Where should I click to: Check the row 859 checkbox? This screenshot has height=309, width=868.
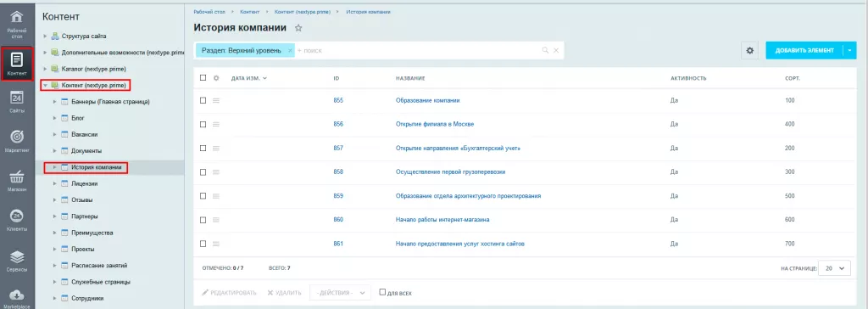click(203, 196)
